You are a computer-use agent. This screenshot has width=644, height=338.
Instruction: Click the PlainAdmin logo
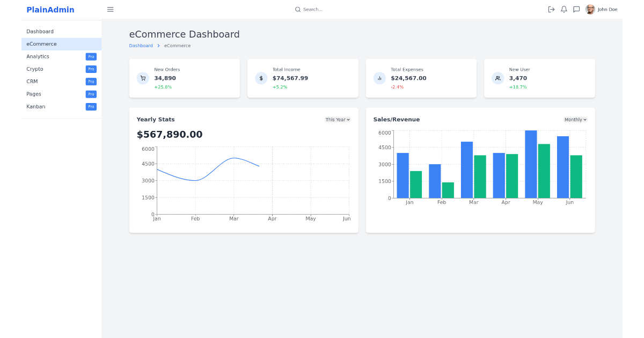pos(49,9)
